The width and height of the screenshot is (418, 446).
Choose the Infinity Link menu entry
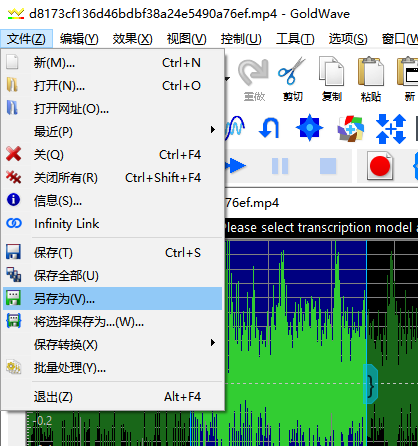click(x=112, y=223)
